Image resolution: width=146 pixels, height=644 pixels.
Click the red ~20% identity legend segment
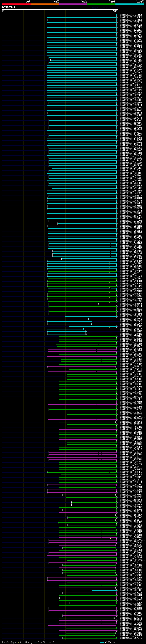coord(16,4)
